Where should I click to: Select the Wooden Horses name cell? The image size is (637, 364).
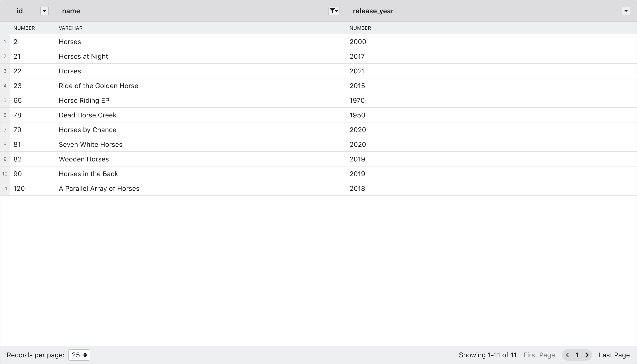84,159
